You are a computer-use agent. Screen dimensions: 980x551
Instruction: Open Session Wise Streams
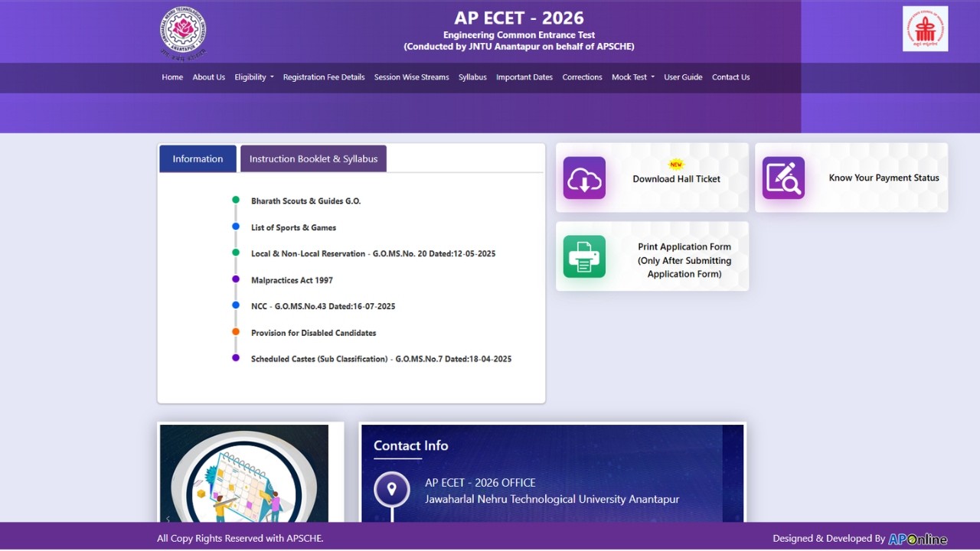click(411, 77)
